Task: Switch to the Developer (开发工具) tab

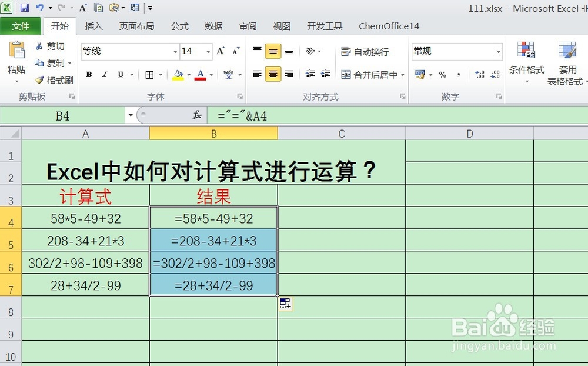Action: (325, 26)
